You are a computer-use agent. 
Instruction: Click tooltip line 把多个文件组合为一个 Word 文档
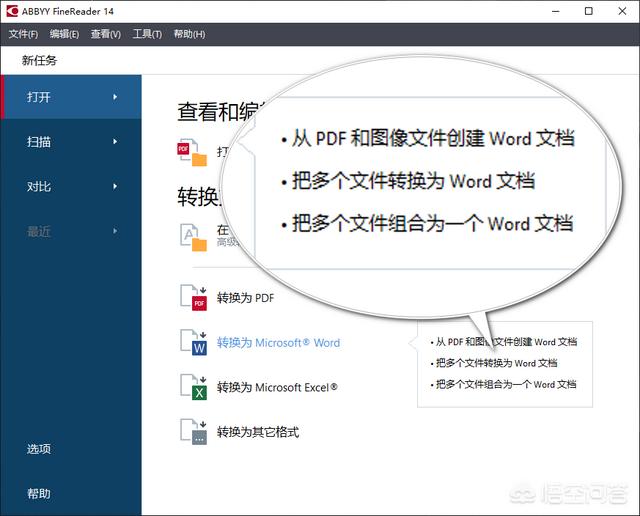coord(506,384)
